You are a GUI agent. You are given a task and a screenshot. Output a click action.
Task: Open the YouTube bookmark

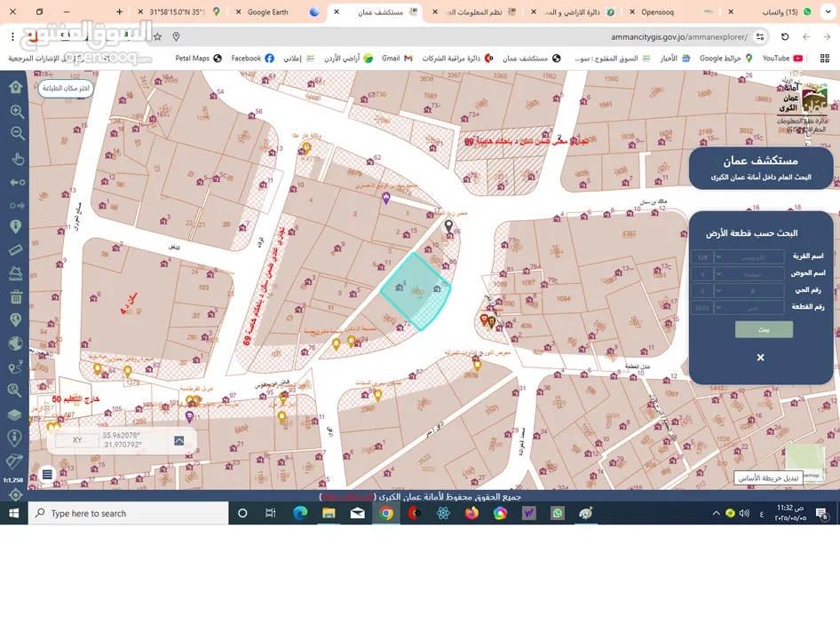782,58
